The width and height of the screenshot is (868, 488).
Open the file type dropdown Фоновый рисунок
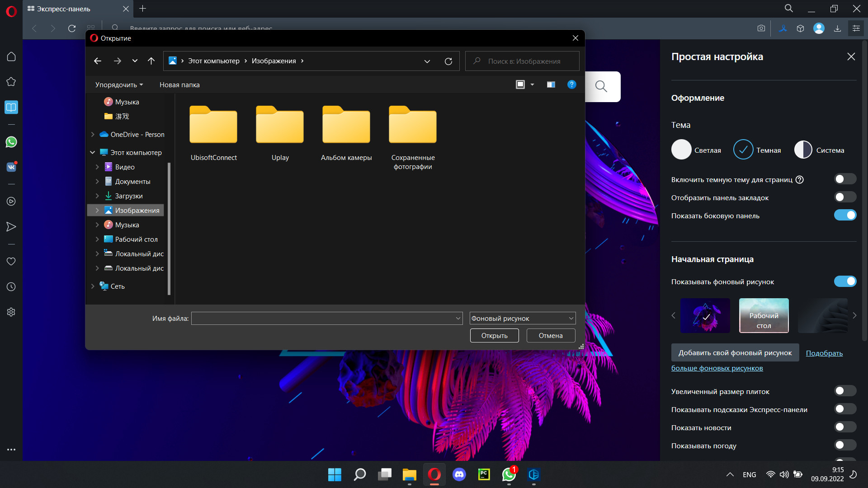click(522, 319)
